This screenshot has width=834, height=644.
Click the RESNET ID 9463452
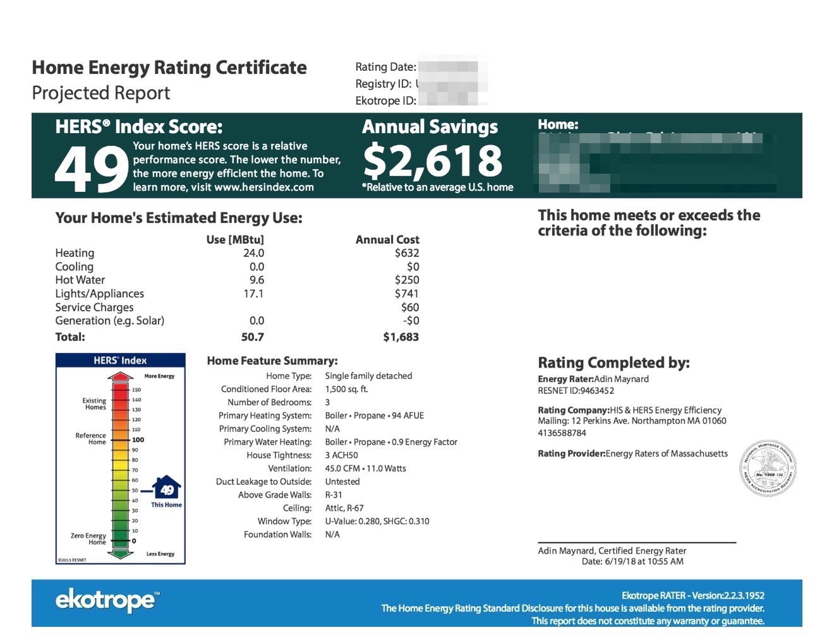(x=576, y=391)
